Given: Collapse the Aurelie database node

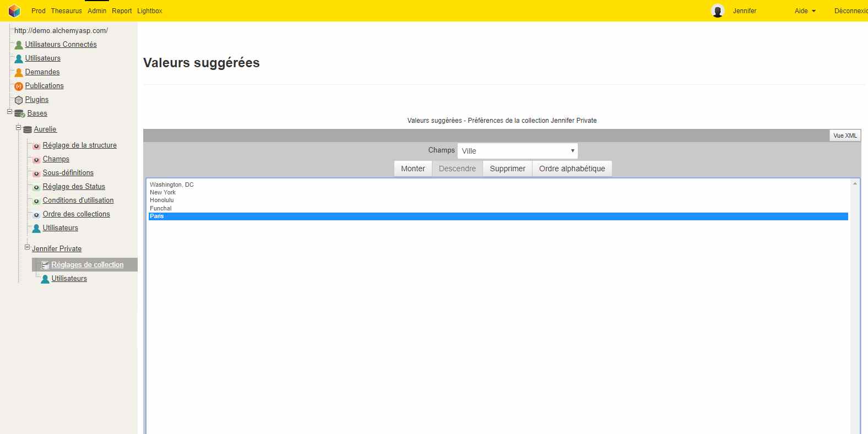Looking at the screenshot, I should click(x=18, y=128).
